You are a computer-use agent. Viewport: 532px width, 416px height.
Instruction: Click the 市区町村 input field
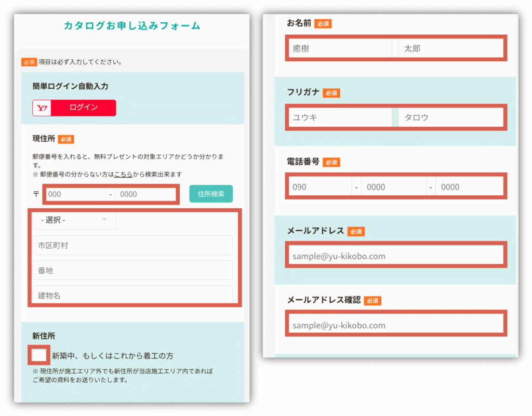(132, 245)
